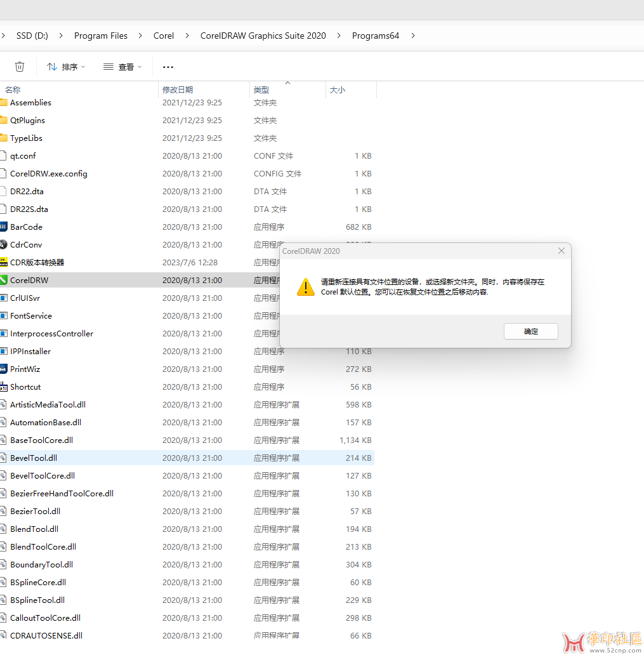Expand chevron after Corel in breadcrumb
The width and height of the screenshot is (644, 655).
click(187, 36)
